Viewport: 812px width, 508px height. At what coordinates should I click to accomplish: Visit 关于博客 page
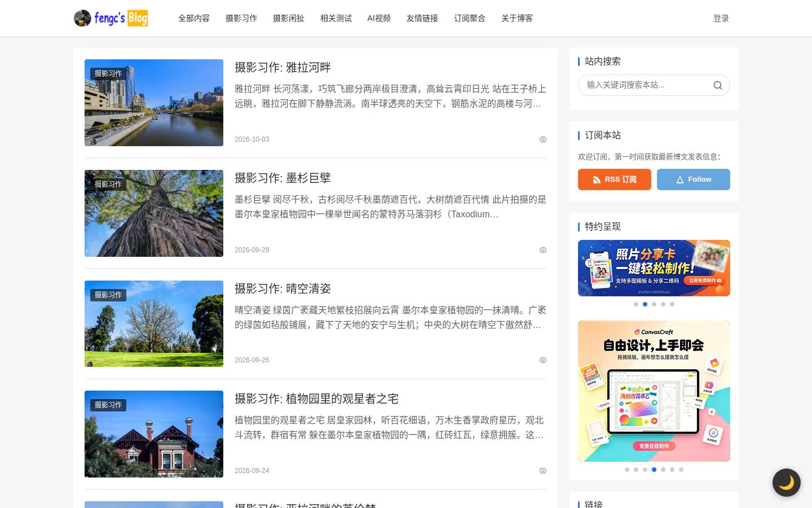(517, 19)
